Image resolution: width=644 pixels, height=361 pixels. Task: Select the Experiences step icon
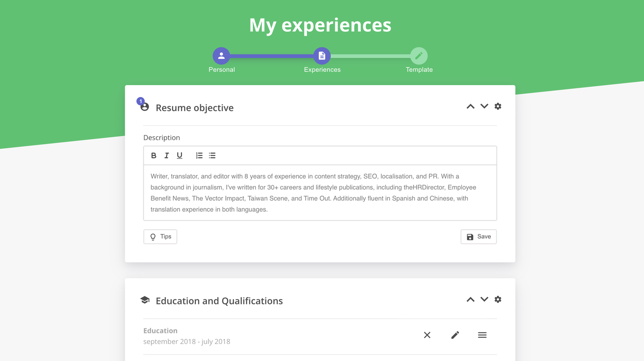point(322,56)
